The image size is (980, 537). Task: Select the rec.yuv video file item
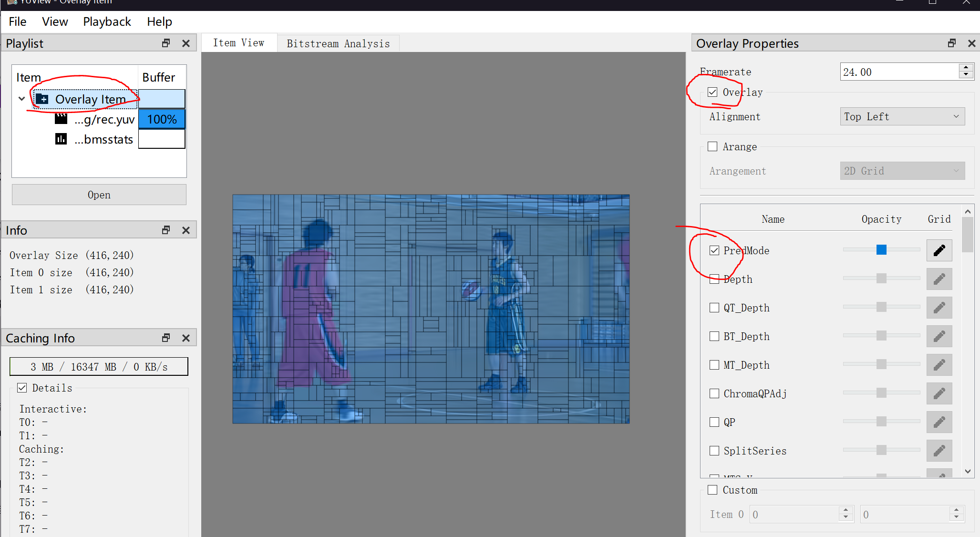103,119
